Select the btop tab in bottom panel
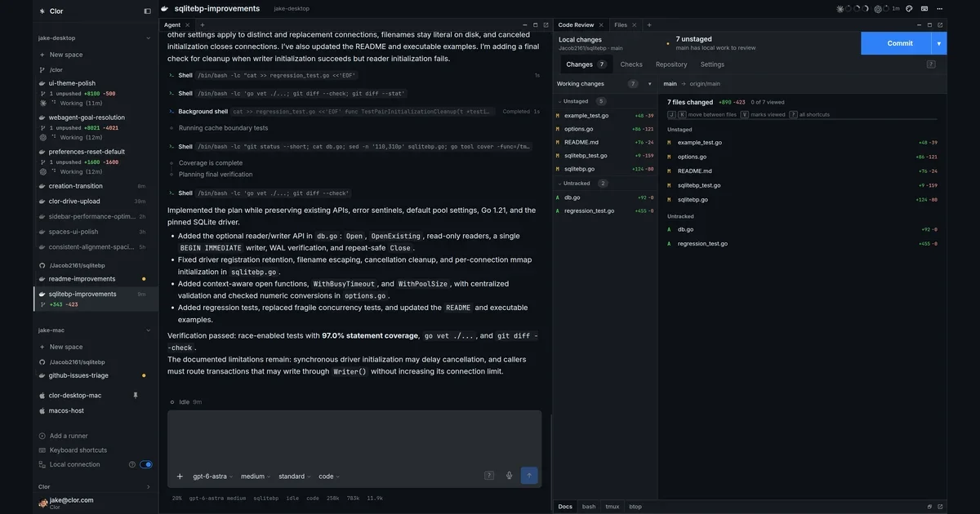Screen dimensions: 980x514 (635, 507)
